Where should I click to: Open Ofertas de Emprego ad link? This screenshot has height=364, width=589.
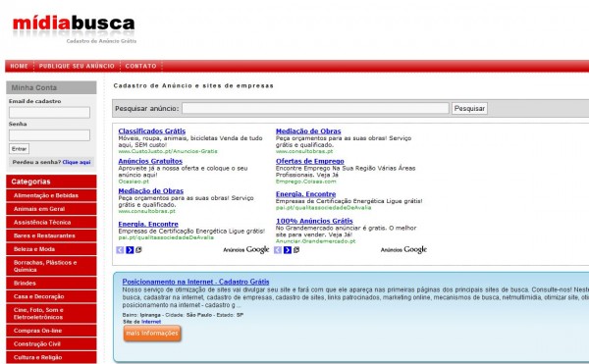click(x=310, y=161)
